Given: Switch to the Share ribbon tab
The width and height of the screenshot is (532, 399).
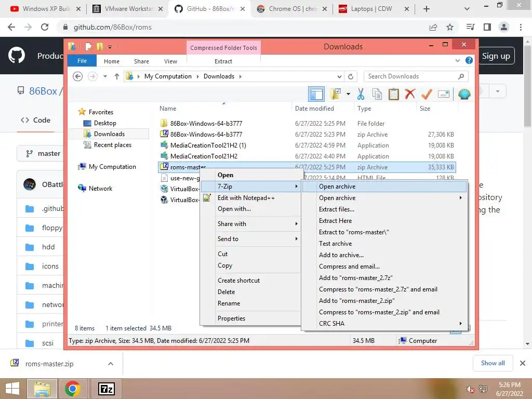Looking at the screenshot, I should click(141, 61).
